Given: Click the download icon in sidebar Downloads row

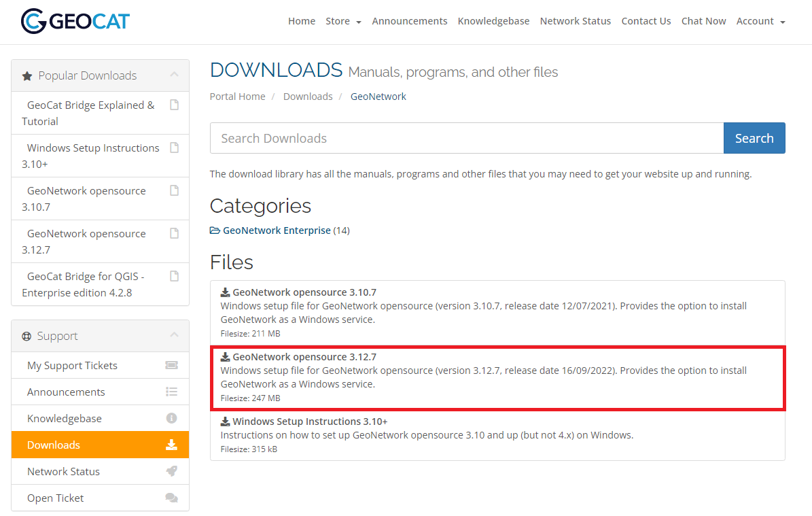Looking at the screenshot, I should [x=171, y=445].
